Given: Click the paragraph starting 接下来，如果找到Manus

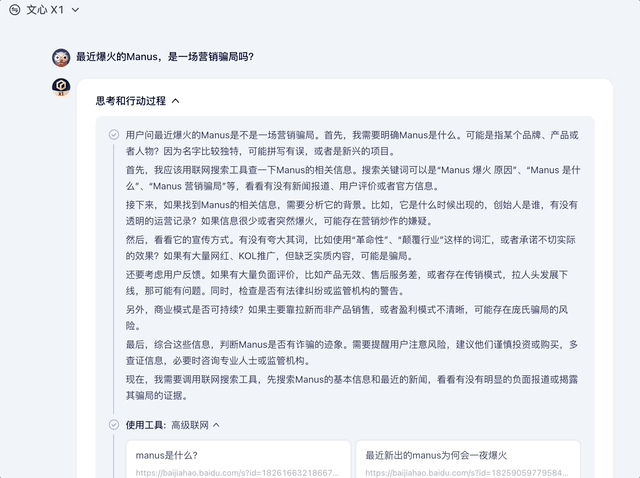Looking at the screenshot, I should 352,213.
